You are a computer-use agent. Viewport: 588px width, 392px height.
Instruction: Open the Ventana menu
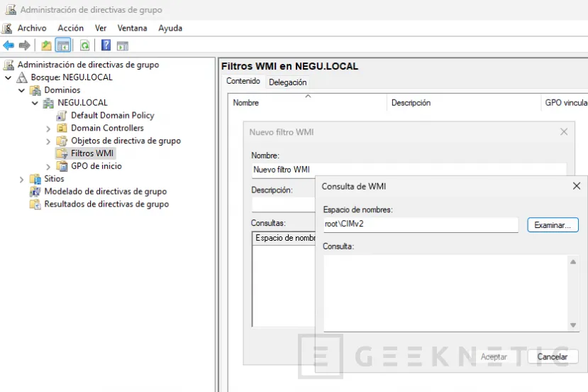tap(132, 28)
